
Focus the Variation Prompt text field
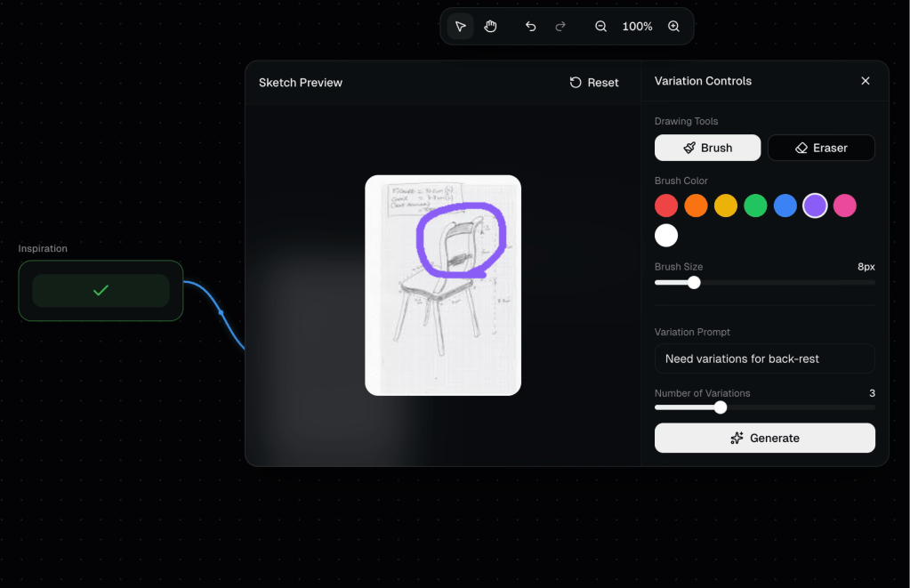point(764,358)
